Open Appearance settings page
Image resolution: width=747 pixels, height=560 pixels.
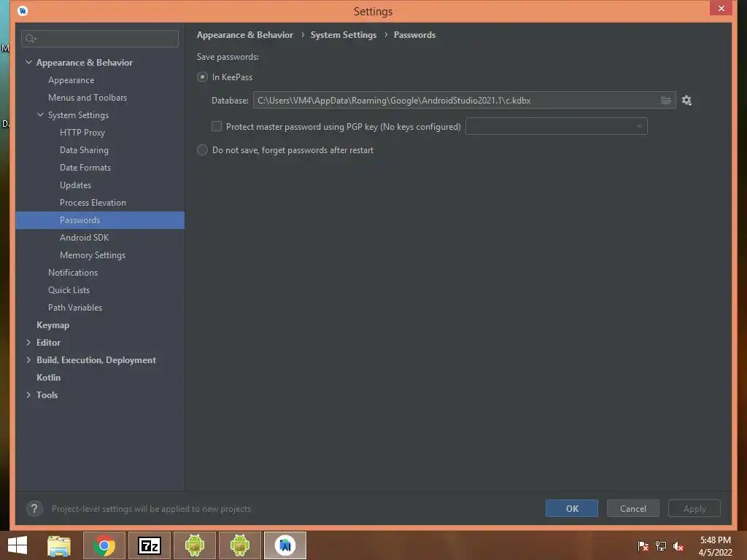71,80
